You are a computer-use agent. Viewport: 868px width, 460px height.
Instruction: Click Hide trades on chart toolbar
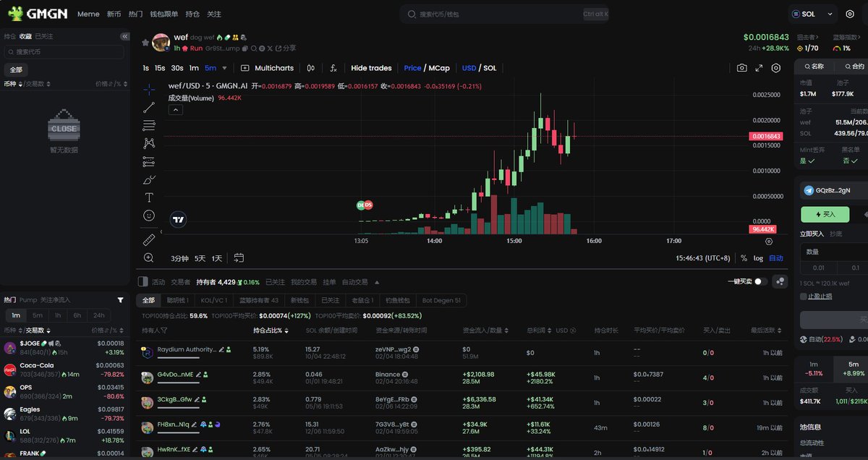371,68
